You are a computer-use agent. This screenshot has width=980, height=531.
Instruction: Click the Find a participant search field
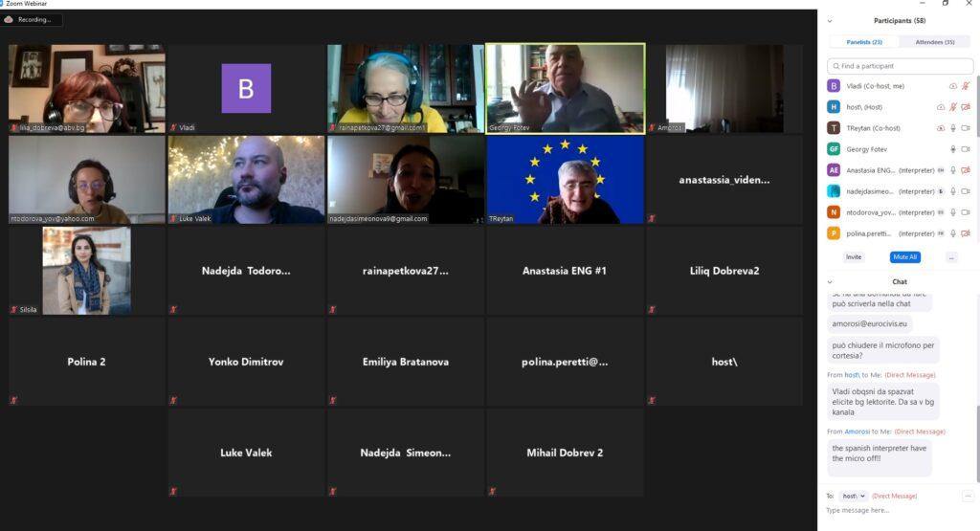coord(900,66)
